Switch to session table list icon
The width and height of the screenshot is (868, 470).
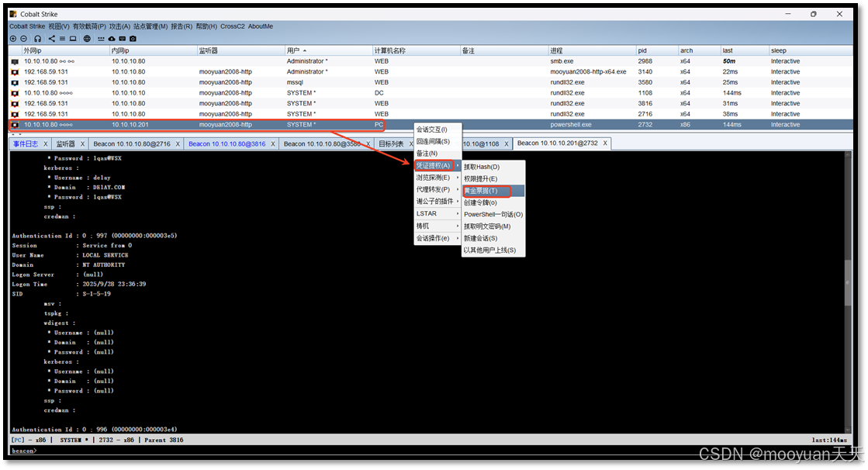(x=62, y=39)
